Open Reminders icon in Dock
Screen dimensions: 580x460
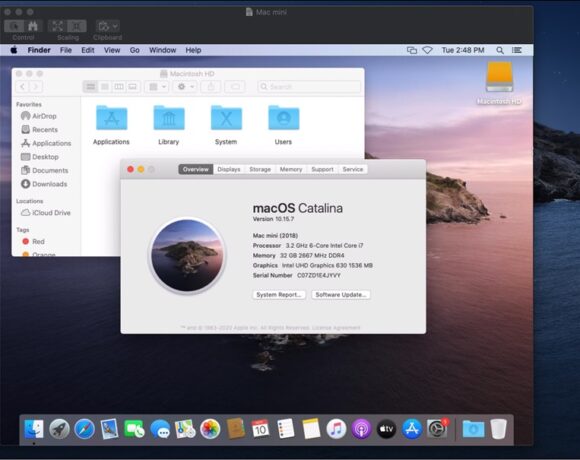(286, 429)
